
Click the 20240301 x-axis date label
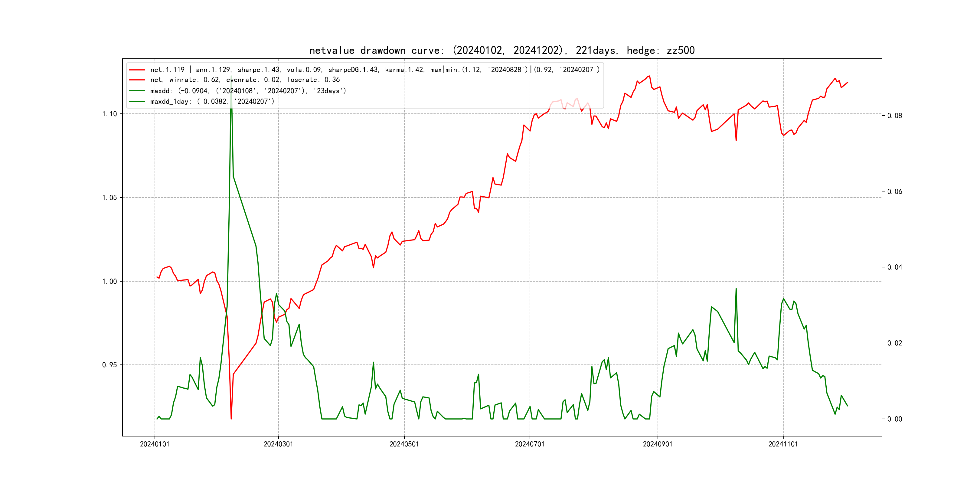pyautogui.click(x=279, y=444)
